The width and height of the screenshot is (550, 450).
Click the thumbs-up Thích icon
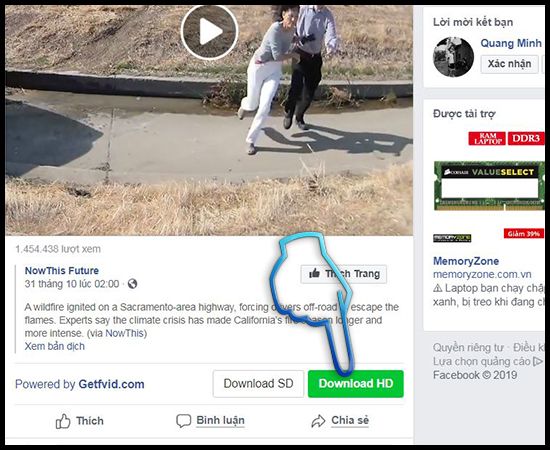[x=63, y=421]
